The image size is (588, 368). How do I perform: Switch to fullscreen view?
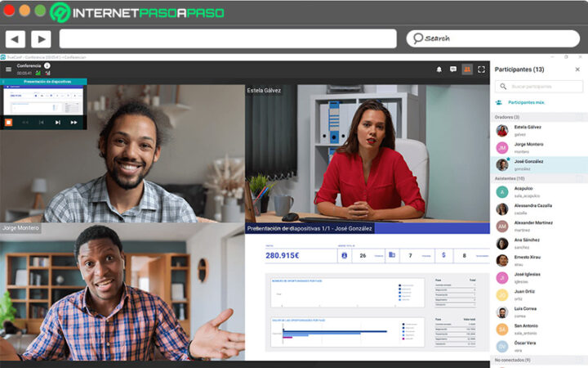click(x=482, y=70)
